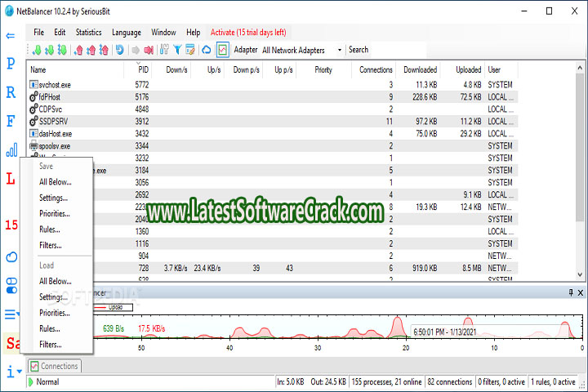Open the blue funnel filter icon

tap(177, 50)
